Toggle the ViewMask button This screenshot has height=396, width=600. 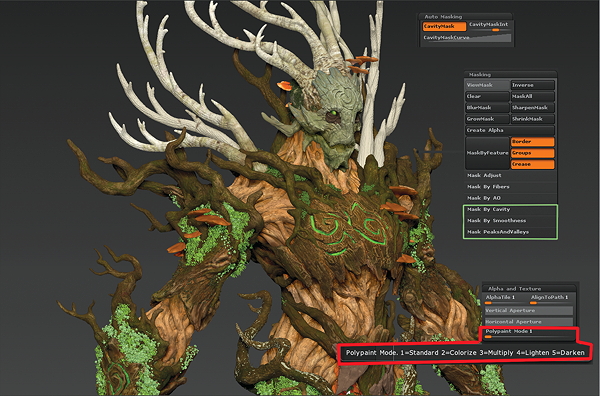pyautogui.click(x=488, y=85)
